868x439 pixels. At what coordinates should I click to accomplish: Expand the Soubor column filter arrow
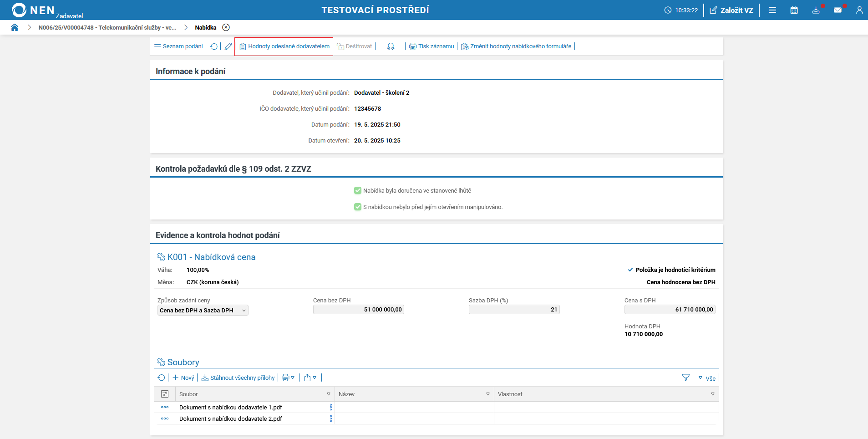[328, 394]
